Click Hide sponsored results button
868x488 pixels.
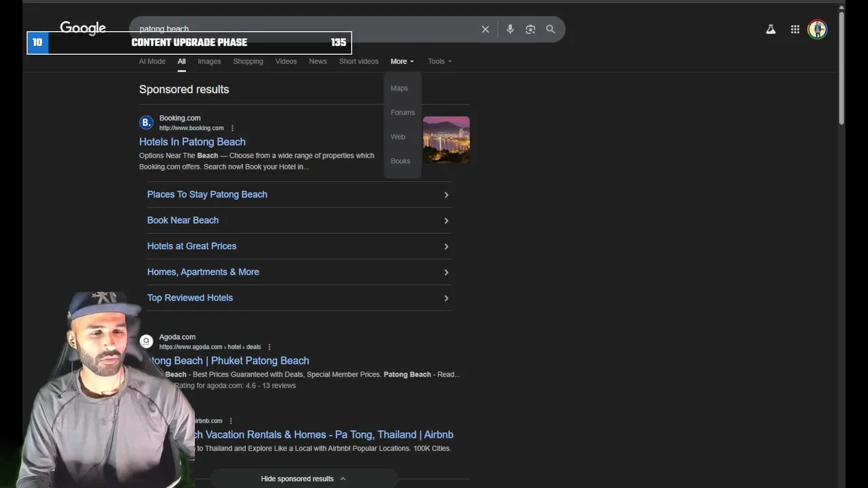(x=304, y=479)
